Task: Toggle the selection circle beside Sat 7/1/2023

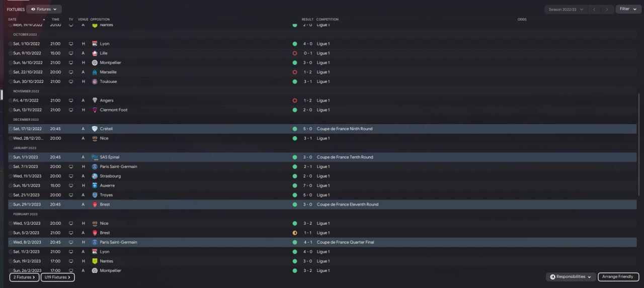Action: click(x=11, y=167)
